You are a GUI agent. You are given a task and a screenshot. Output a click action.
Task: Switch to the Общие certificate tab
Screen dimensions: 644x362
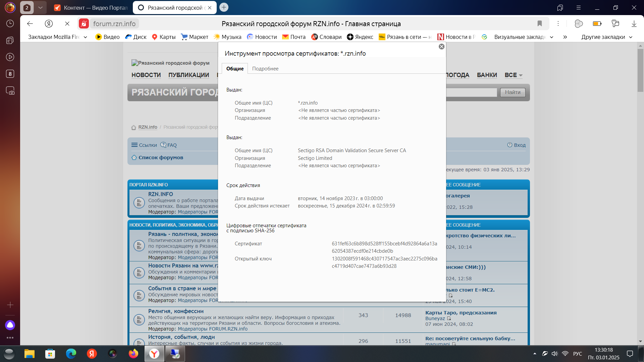(235, 69)
